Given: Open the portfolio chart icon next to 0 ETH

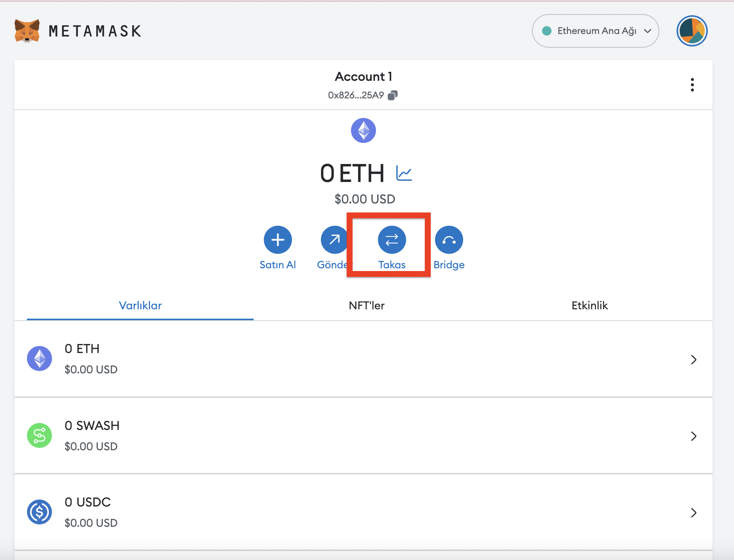Looking at the screenshot, I should point(404,173).
